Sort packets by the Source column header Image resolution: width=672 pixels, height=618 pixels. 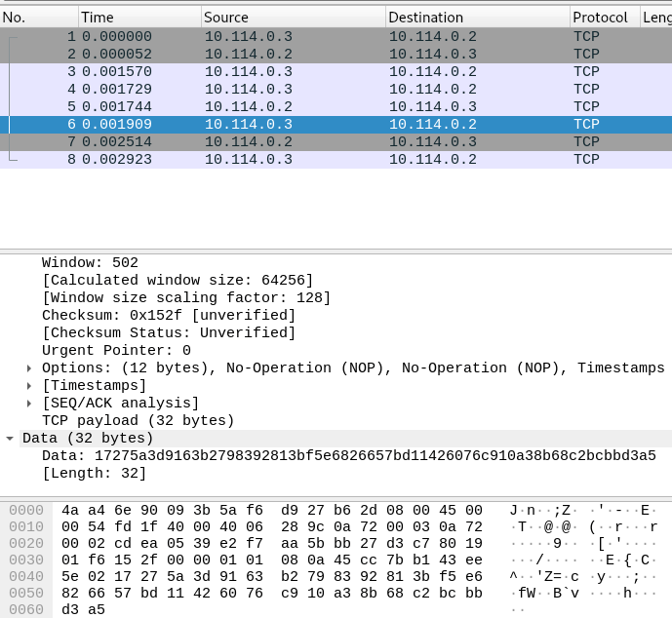point(292,18)
